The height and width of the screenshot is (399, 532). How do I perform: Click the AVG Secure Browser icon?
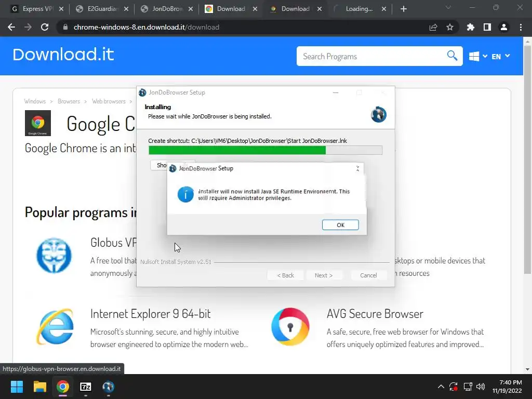tap(290, 326)
